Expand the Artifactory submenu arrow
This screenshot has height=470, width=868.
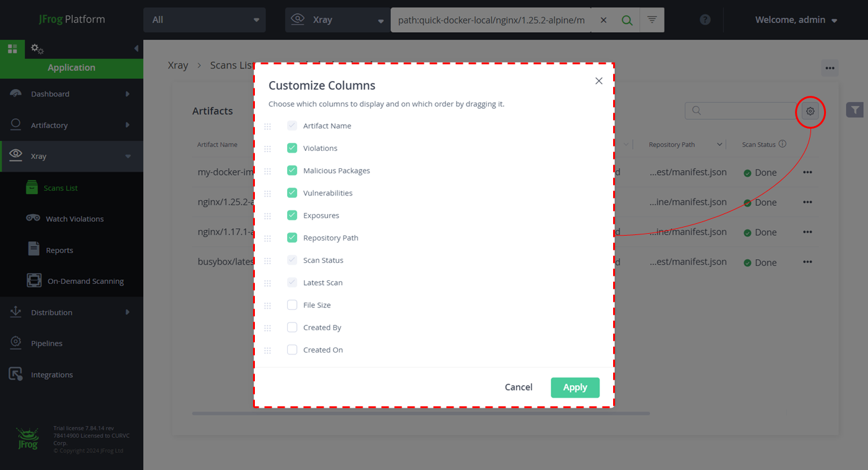click(127, 125)
